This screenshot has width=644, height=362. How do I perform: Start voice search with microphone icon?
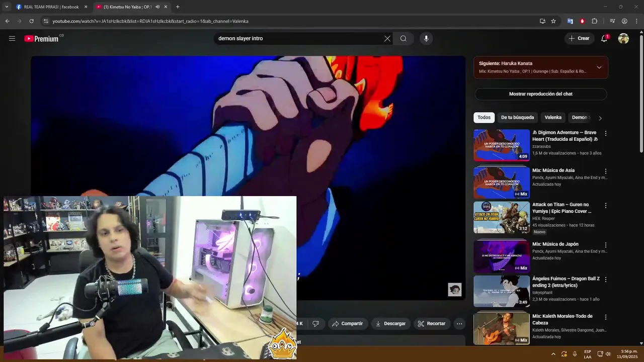[426, 39]
